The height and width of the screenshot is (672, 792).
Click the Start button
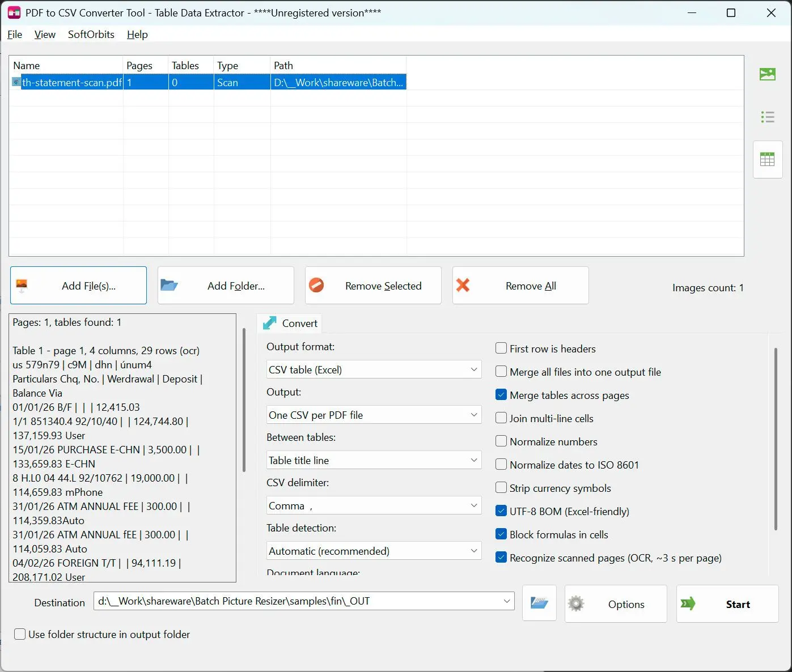(727, 603)
